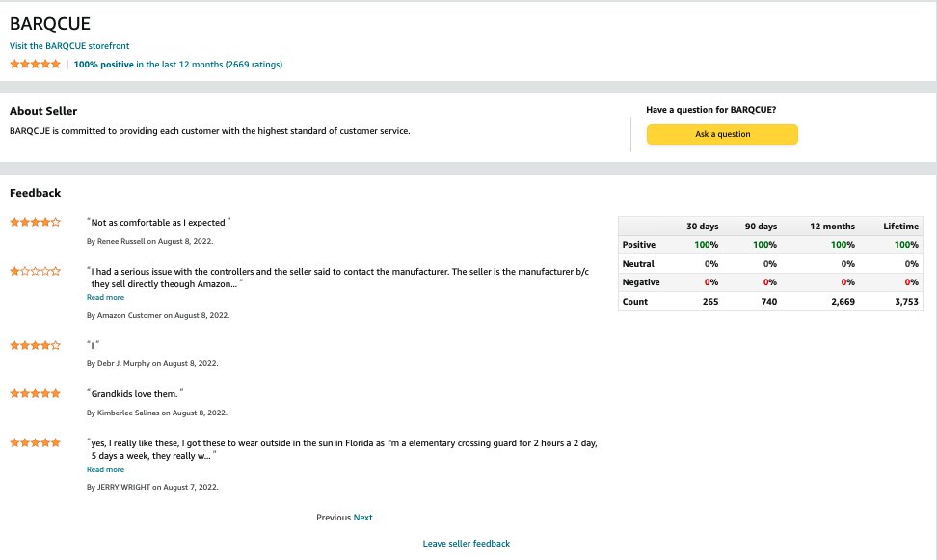Screen dimensions: 937x560
Task: Click five-star rating on Grandkids love them review
Action: pos(36,393)
